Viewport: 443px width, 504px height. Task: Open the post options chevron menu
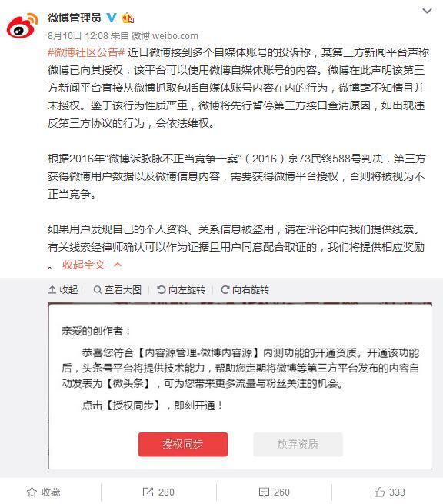click(427, 11)
